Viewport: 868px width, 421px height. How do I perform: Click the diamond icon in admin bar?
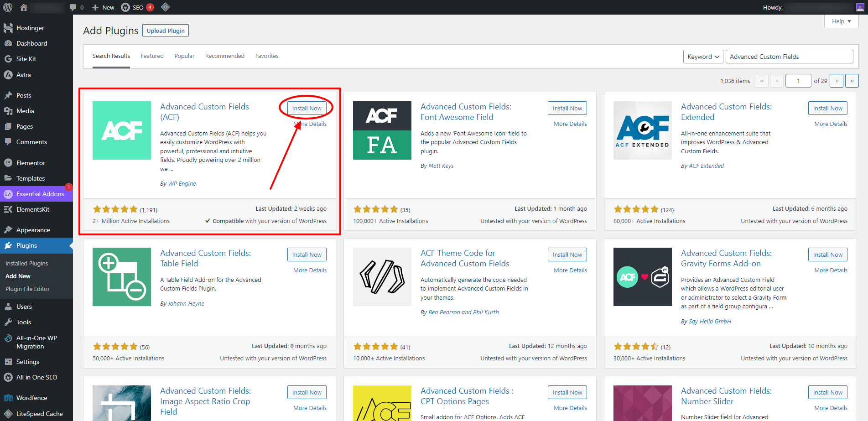[166, 7]
